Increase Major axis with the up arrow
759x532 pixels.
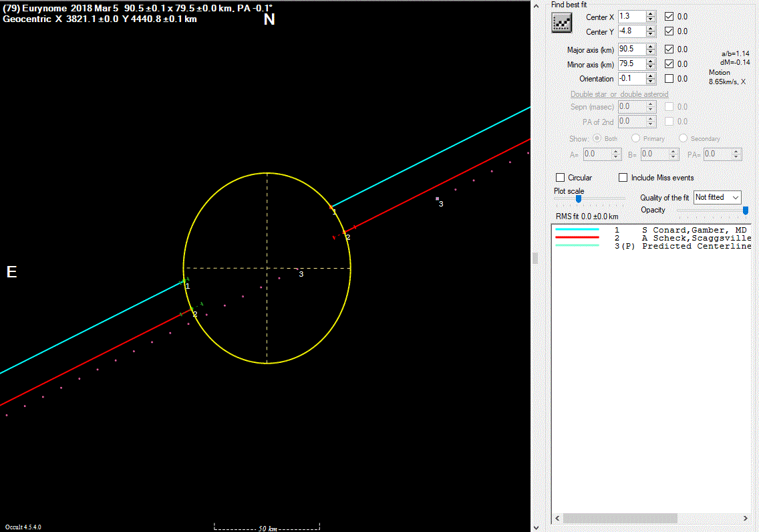[x=651, y=47]
